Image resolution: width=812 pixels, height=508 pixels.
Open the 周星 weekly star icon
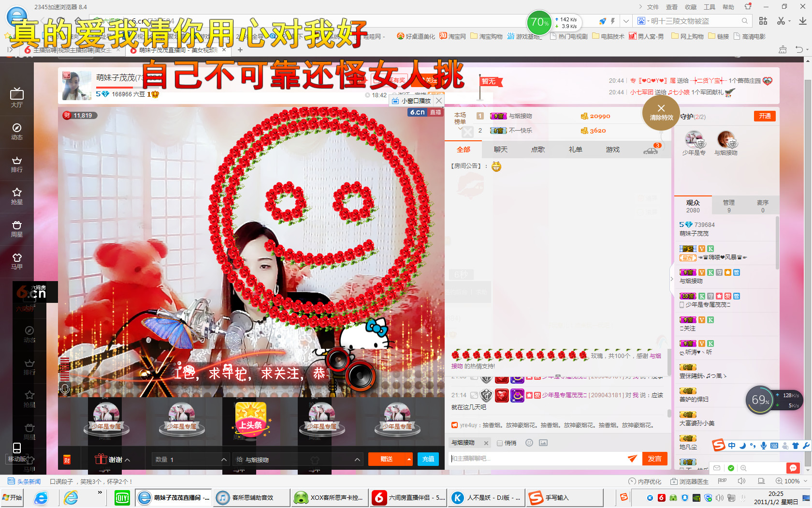17,228
